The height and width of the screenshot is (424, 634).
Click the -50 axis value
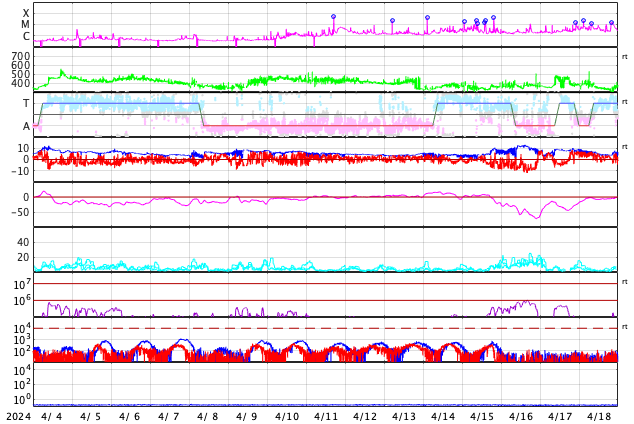pyautogui.click(x=20, y=212)
